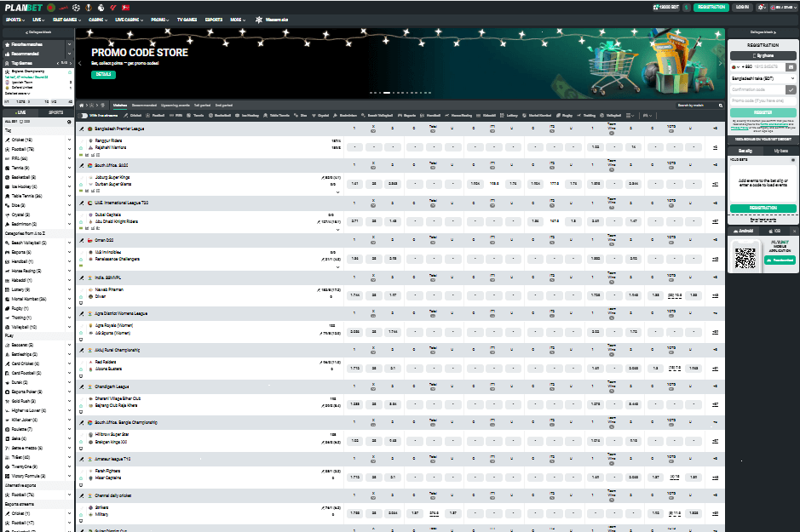Open the Bangladeshi taka currency dropdown
The height and width of the screenshot is (532, 800).
tap(763, 77)
